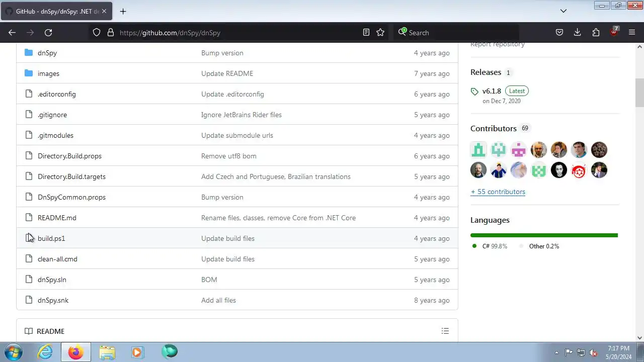Reload the page

coord(48,33)
